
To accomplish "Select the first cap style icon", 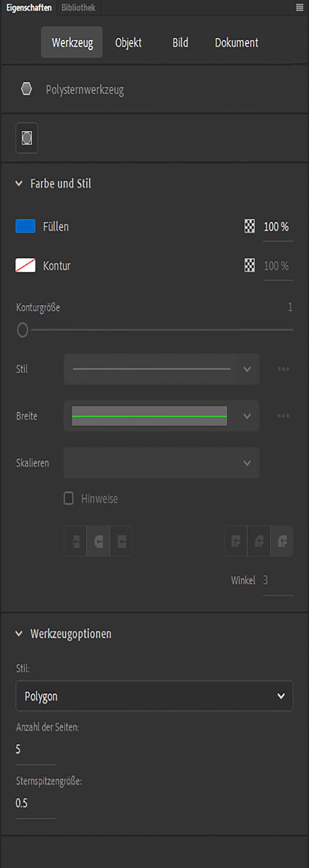I will pyautogui.click(x=75, y=541).
